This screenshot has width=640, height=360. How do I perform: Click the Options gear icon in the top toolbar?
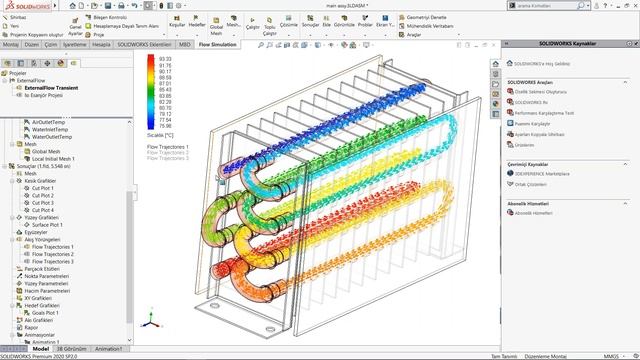click(x=178, y=6)
